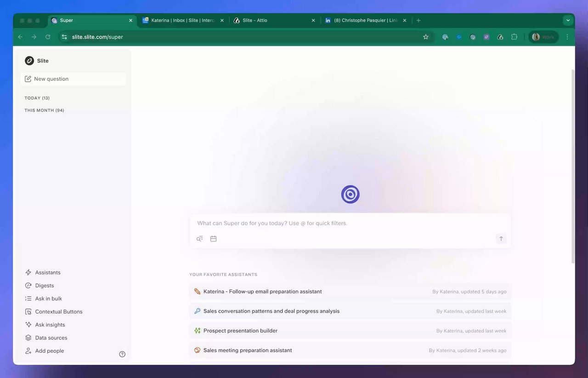
Task: Open the calendar date filter icon
Action: pyautogui.click(x=213, y=239)
